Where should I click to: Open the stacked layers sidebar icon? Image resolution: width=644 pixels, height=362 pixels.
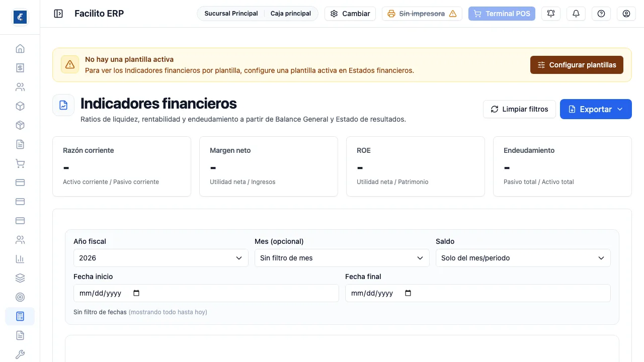20,278
